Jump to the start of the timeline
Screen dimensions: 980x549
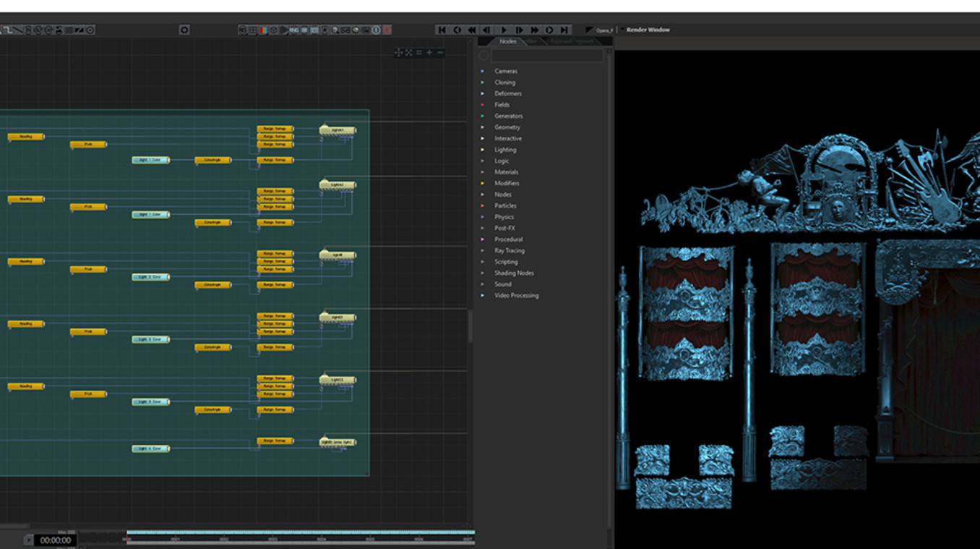click(x=441, y=30)
